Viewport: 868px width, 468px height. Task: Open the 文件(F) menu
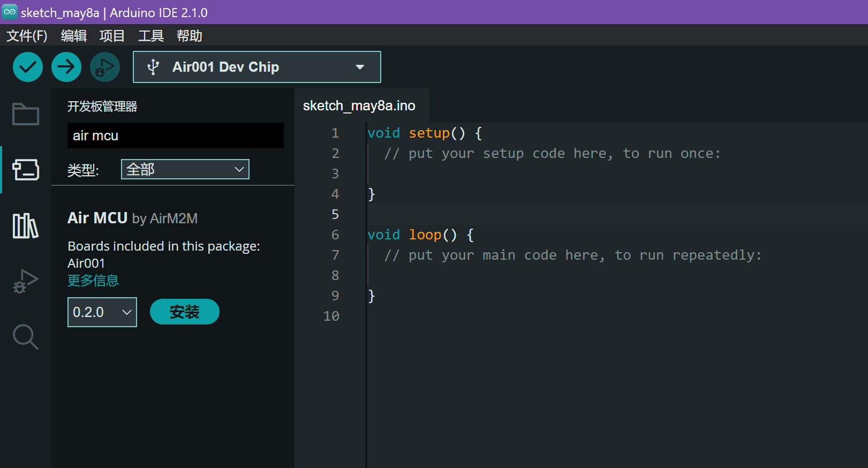coord(27,36)
